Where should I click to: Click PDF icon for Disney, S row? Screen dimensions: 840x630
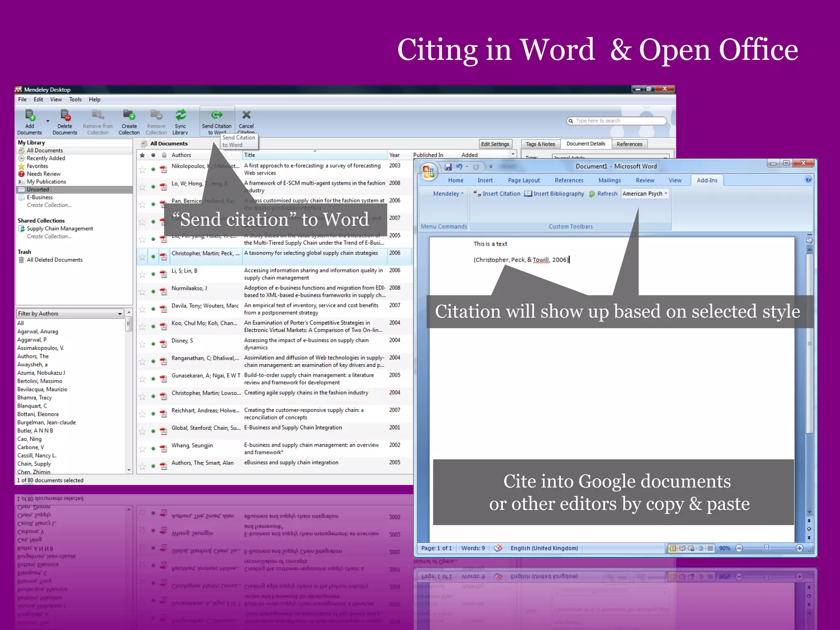(x=163, y=344)
